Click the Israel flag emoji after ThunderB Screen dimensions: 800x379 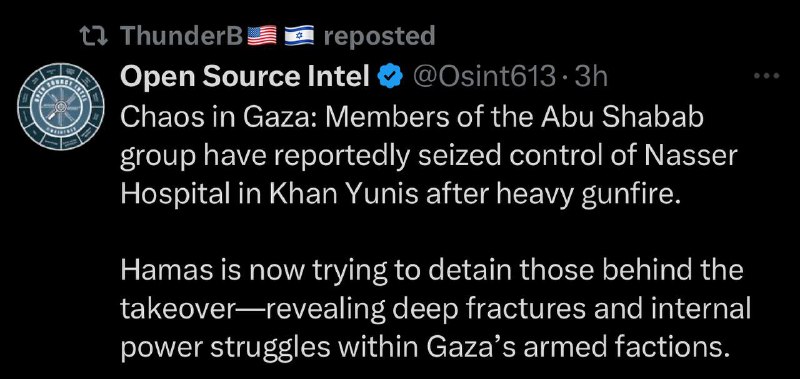pyautogui.click(x=299, y=36)
